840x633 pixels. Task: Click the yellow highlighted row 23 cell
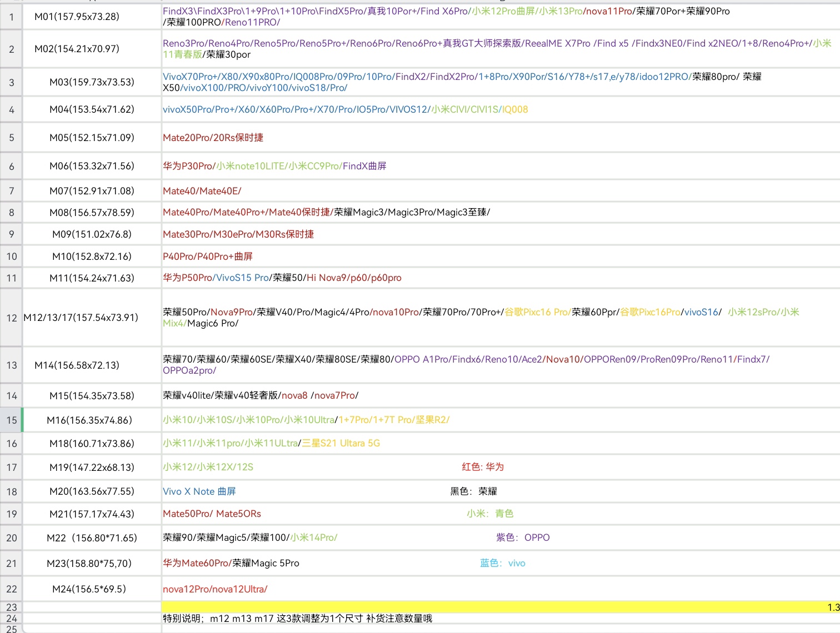point(500,607)
